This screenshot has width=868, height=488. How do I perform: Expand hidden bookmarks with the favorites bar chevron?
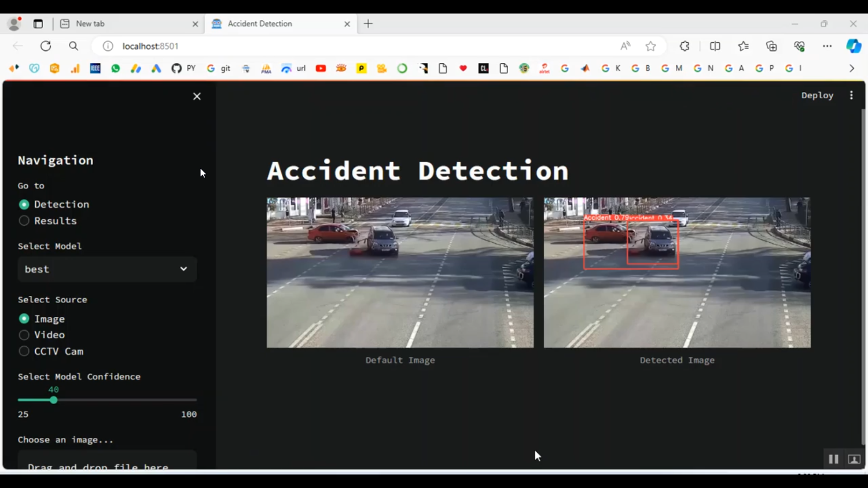point(851,68)
